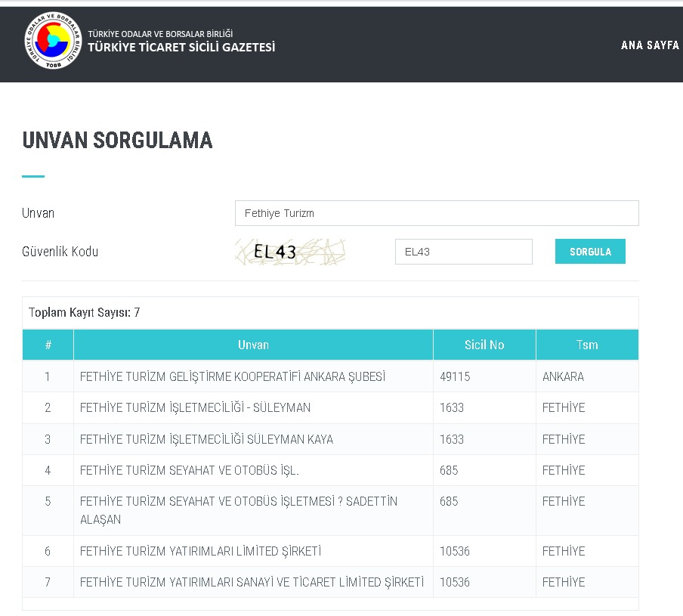Click Sicil No 1633 in row 2
Viewport: 683px width, 616px height.
[452, 407]
